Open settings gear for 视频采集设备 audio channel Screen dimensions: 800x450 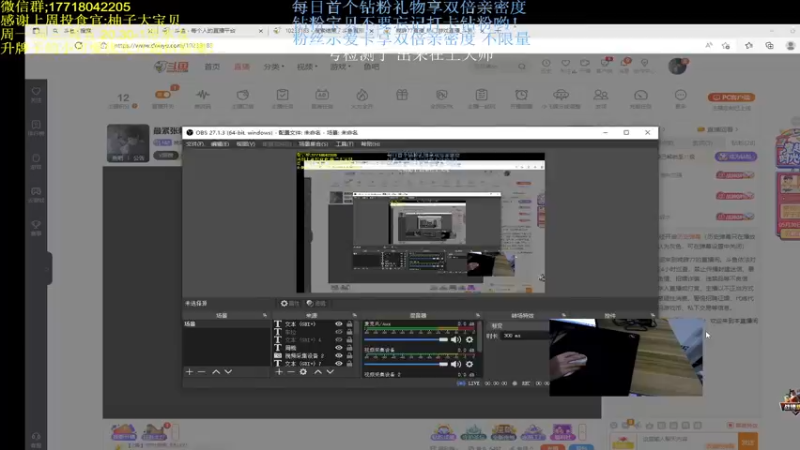point(469,364)
